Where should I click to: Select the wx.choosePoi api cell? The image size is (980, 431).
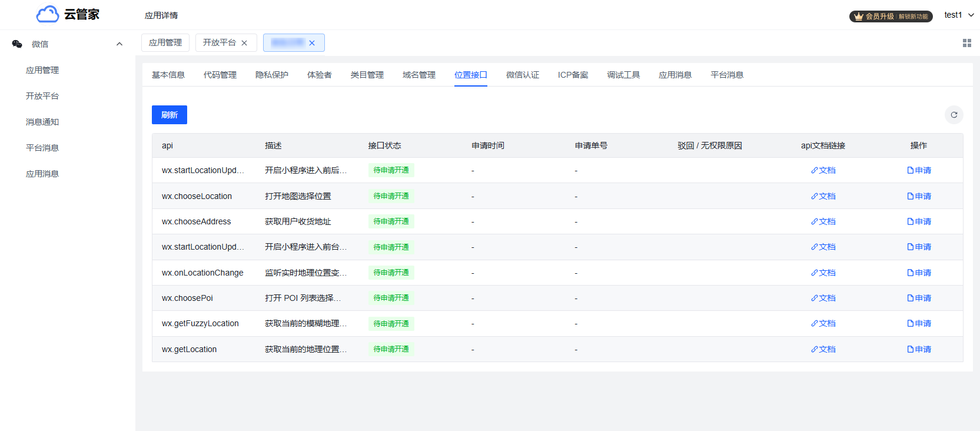187,298
